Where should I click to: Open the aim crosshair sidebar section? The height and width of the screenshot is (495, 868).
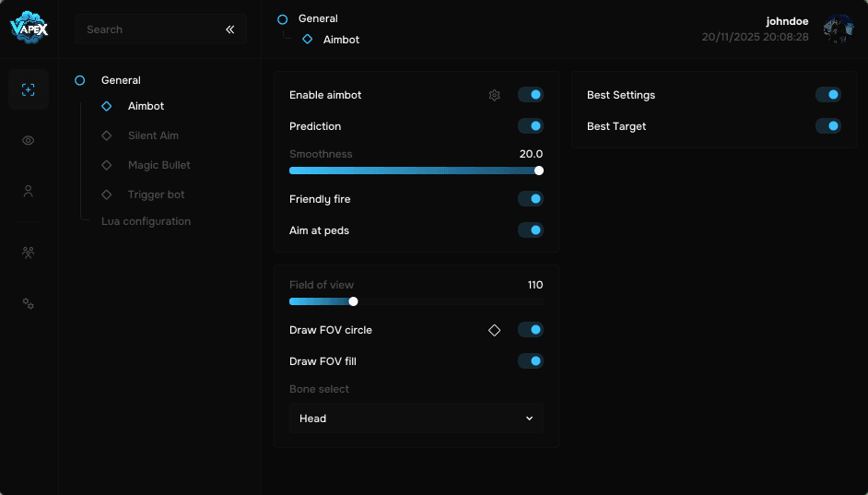(x=29, y=89)
